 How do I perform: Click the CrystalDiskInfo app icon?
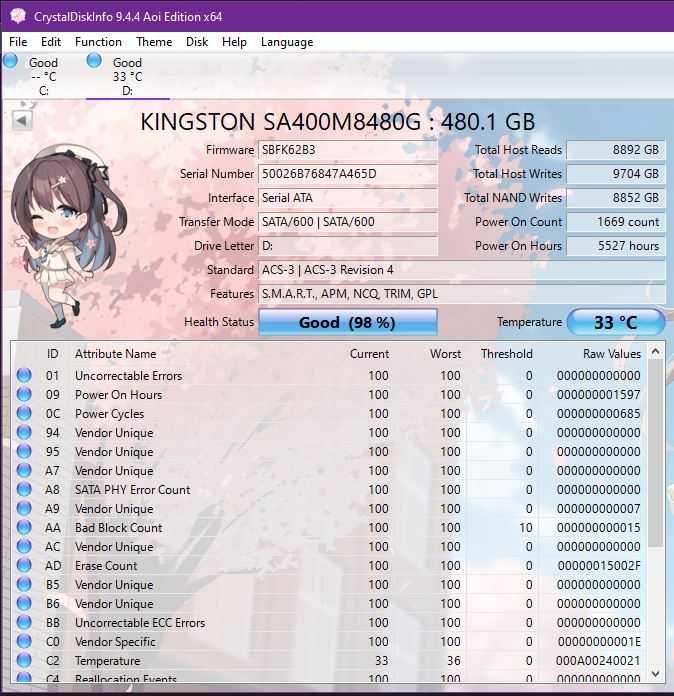click(18, 16)
